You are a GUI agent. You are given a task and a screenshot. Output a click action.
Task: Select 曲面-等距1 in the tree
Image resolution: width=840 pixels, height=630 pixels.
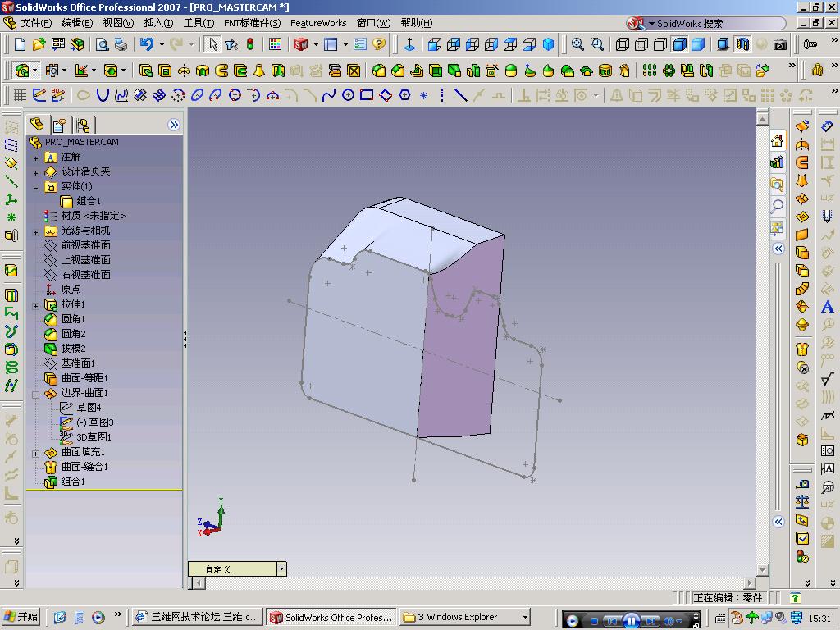pos(84,377)
